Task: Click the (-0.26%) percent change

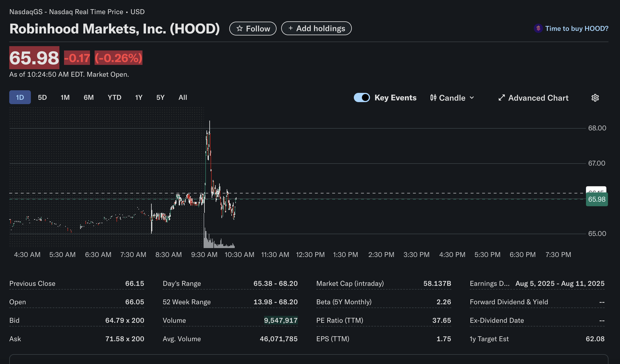Action: coord(119,58)
